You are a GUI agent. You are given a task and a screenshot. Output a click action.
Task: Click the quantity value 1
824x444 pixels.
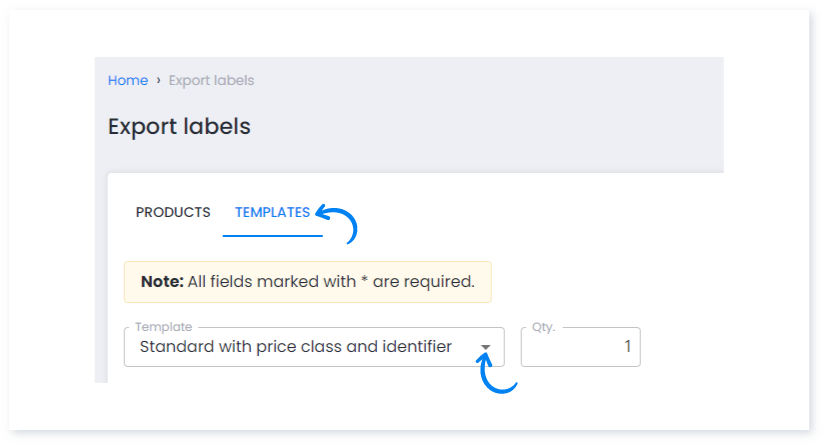tap(627, 347)
